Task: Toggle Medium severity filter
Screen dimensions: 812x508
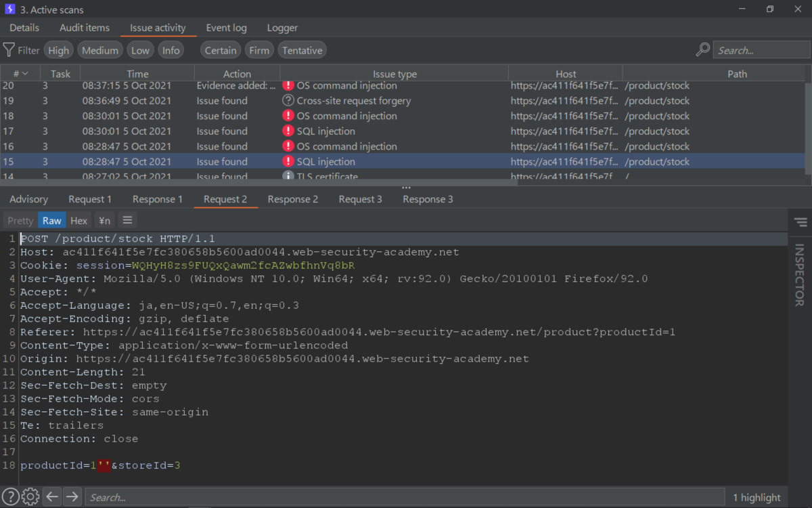Action: click(x=100, y=50)
